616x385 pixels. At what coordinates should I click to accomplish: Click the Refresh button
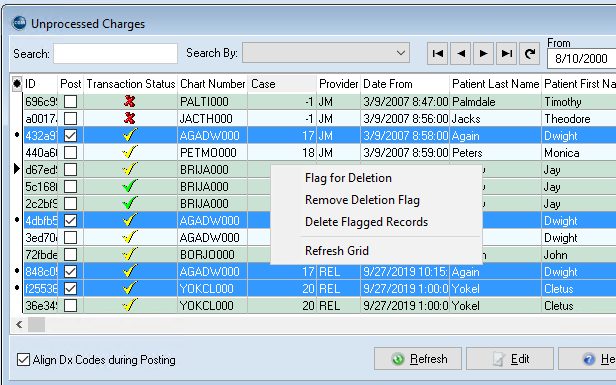click(x=418, y=359)
